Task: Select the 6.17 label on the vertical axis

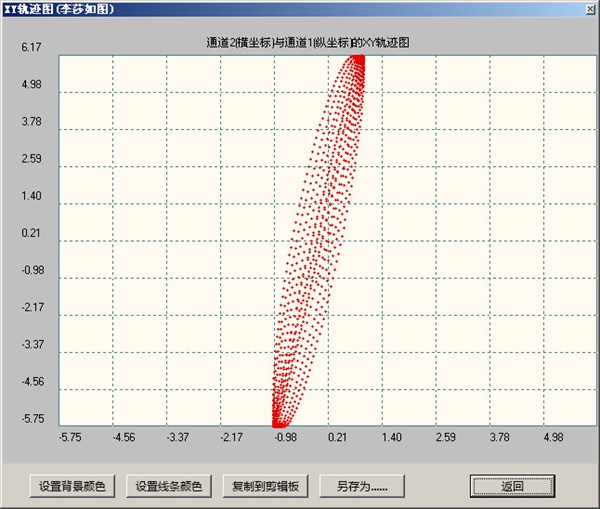Action: pos(31,48)
